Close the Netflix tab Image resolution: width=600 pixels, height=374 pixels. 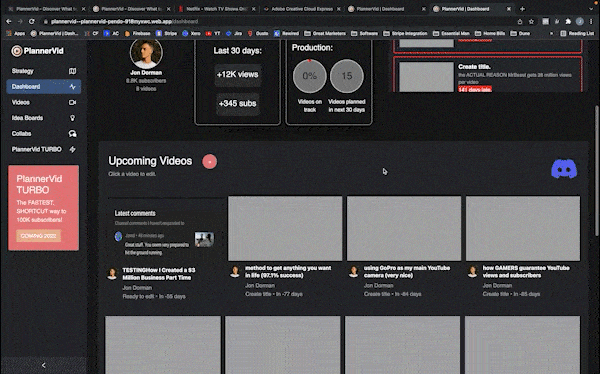coord(253,9)
